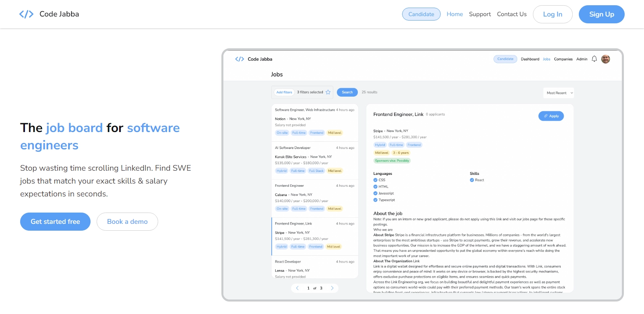Go to previous page using left arrow
Screen dimensions: 644x314
click(x=297, y=288)
